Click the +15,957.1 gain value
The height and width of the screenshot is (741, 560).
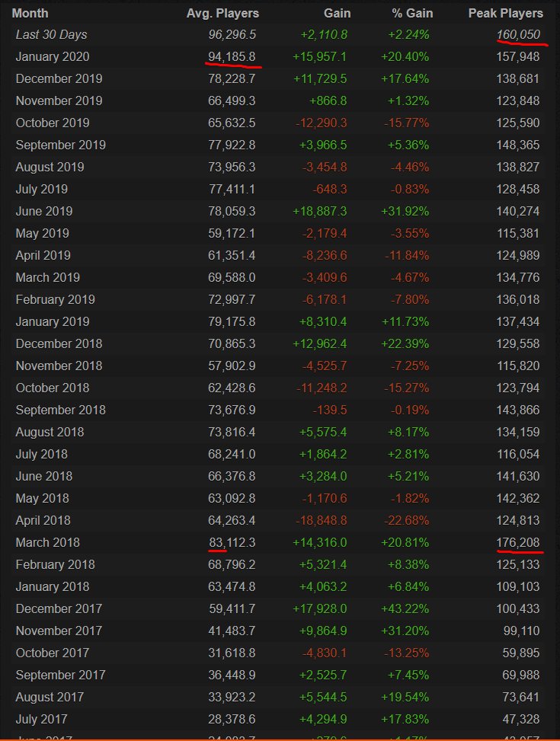point(320,56)
